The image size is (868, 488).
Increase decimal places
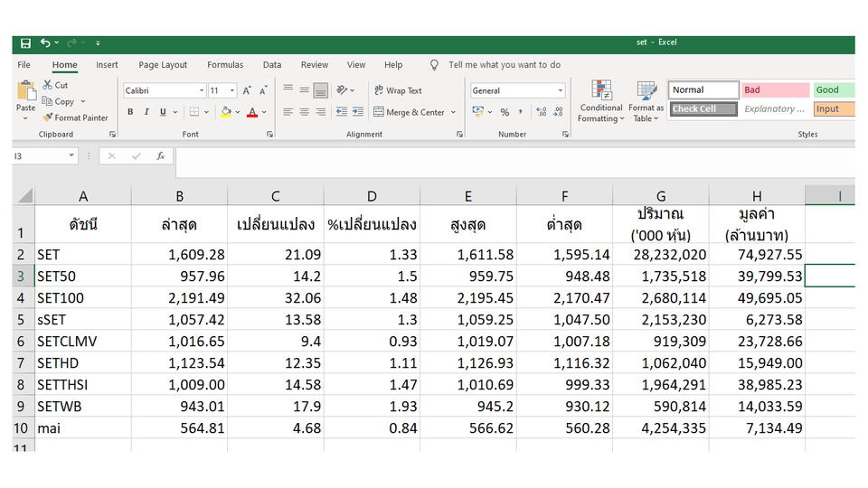(x=542, y=112)
